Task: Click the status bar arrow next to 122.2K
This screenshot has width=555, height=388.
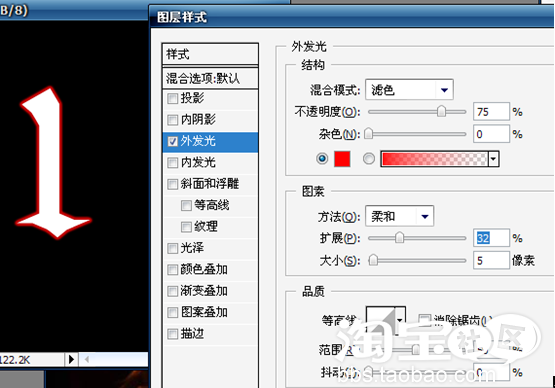Action: [x=71, y=359]
